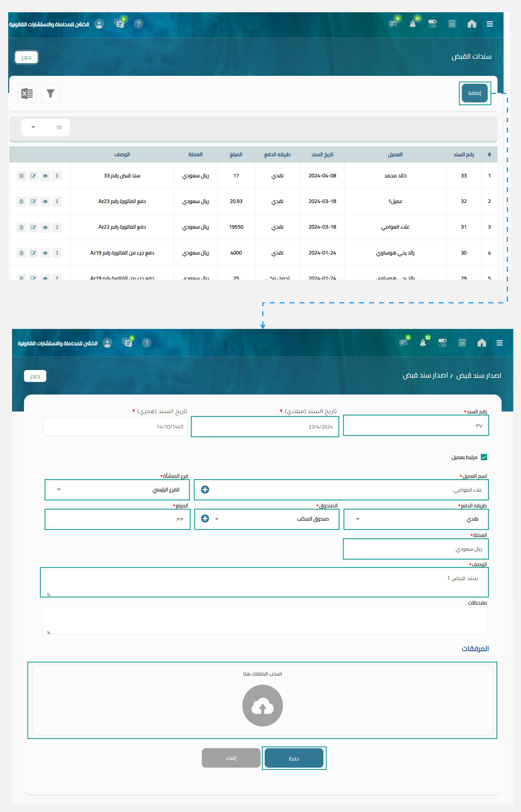521x812 pixels.
Task: View receipt 32 using eye icon
Action: coord(45,201)
